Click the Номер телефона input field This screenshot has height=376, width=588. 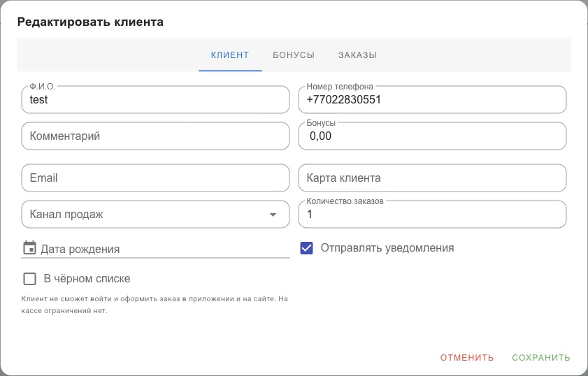click(432, 100)
